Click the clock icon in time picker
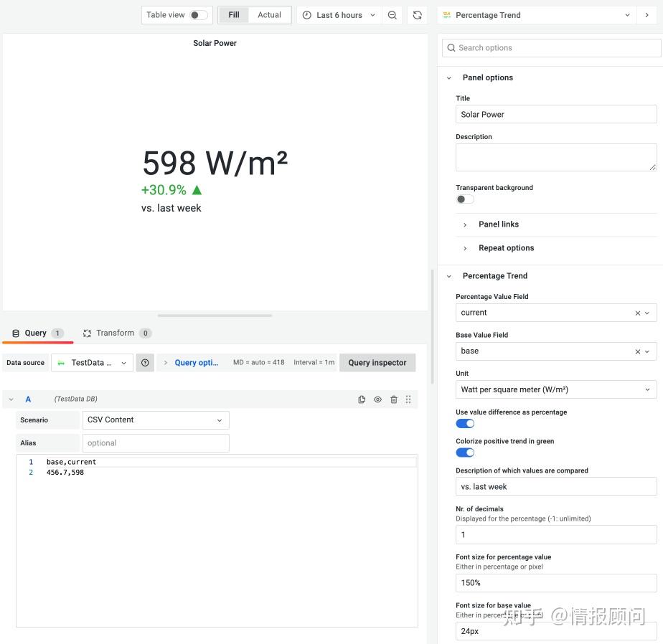 click(x=307, y=15)
